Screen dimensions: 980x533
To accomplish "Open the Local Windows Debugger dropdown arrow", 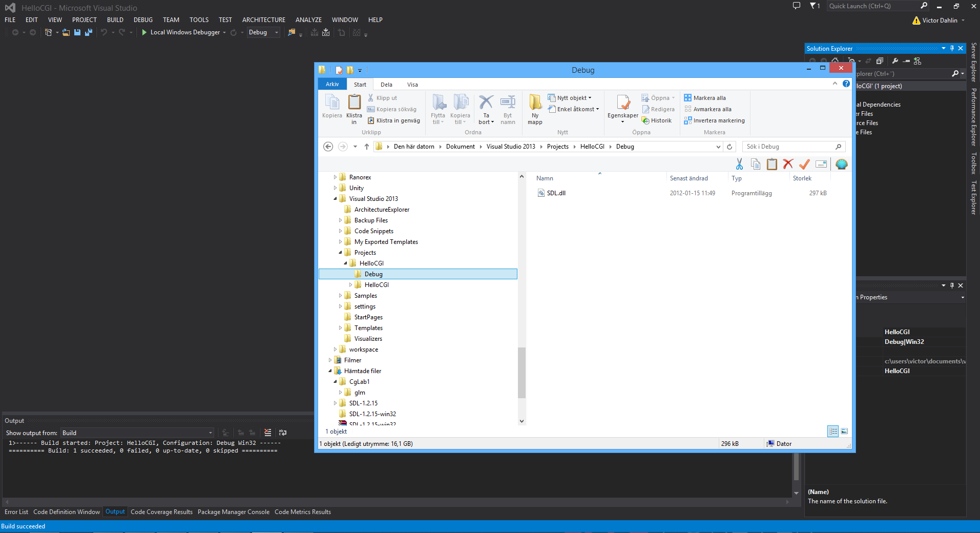I will (224, 32).
